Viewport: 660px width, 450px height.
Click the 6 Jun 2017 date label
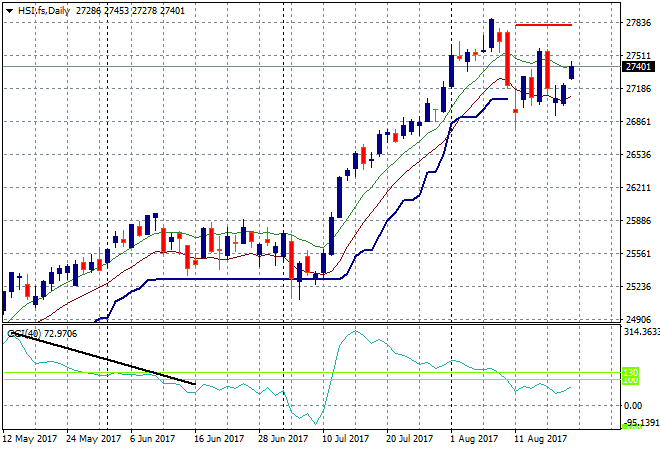pos(152,439)
